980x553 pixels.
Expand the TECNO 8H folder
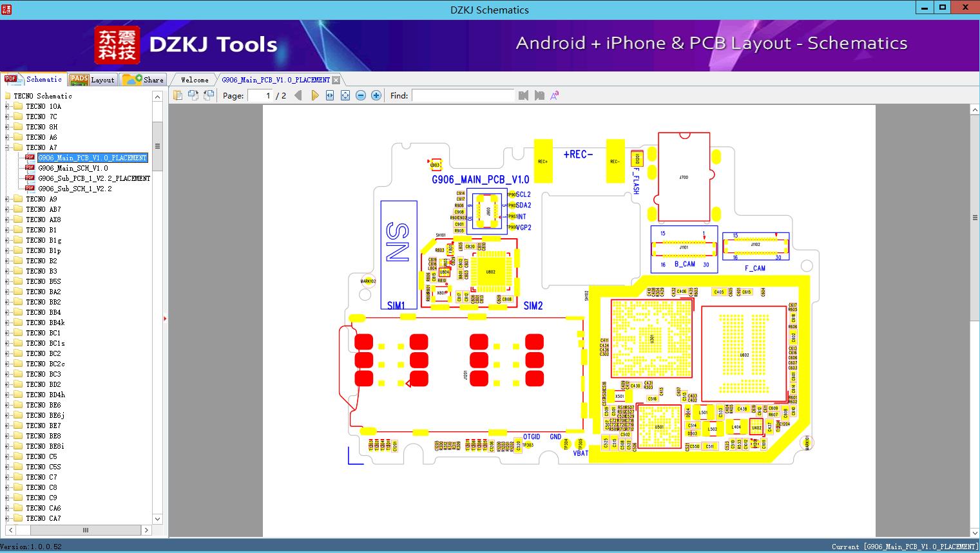(x=7, y=127)
